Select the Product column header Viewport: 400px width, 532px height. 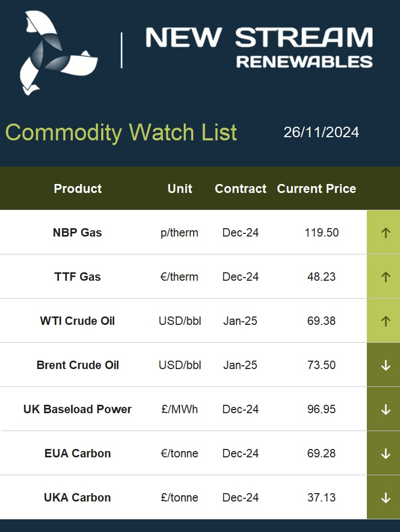78,189
